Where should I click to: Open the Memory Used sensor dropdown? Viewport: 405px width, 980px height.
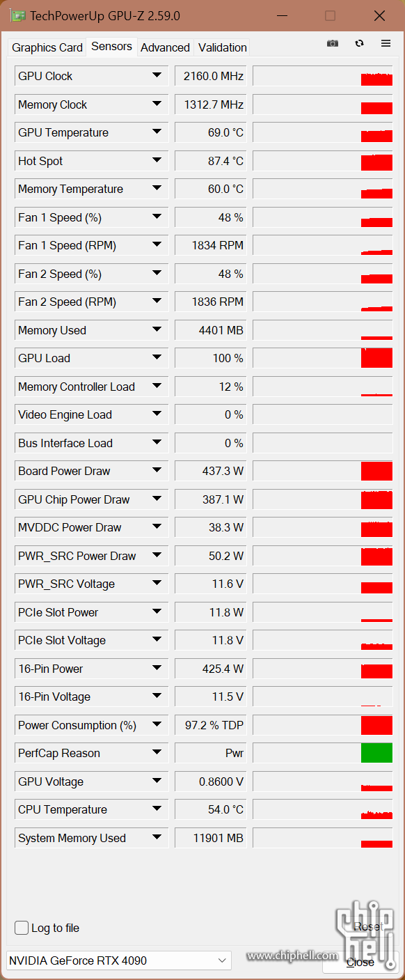coord(157,329)
